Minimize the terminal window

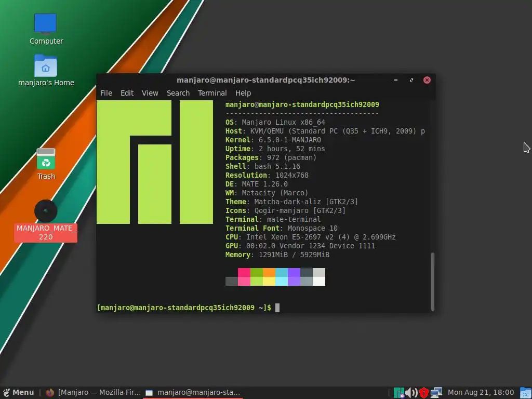pos(395,80)
